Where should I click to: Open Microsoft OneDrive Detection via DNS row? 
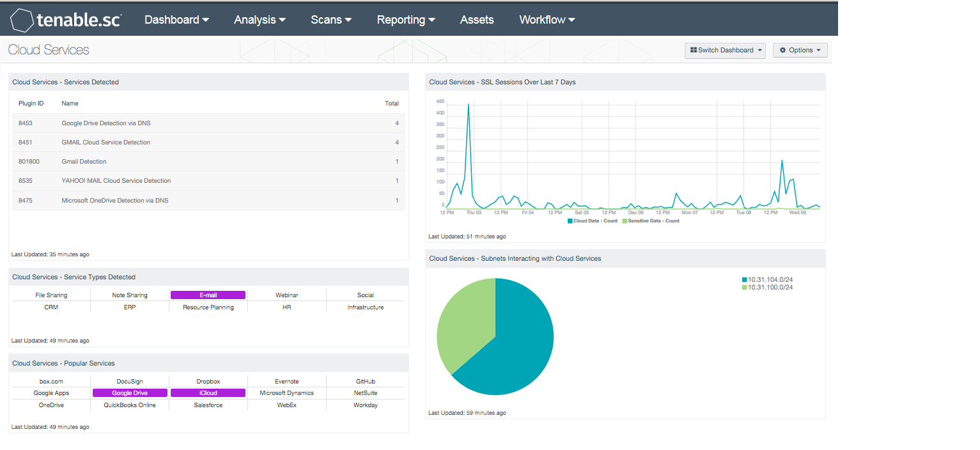pos(208,200)
